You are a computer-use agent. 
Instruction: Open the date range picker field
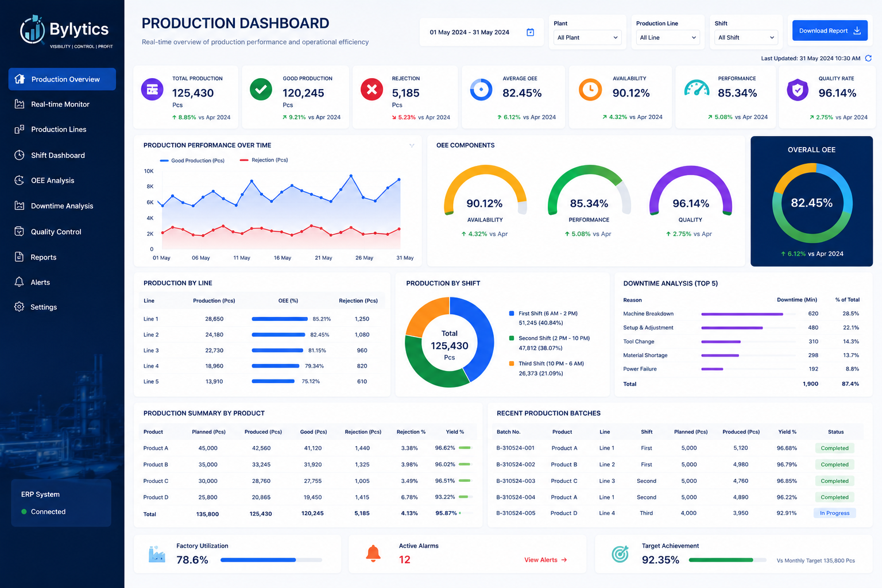point(482,32)
